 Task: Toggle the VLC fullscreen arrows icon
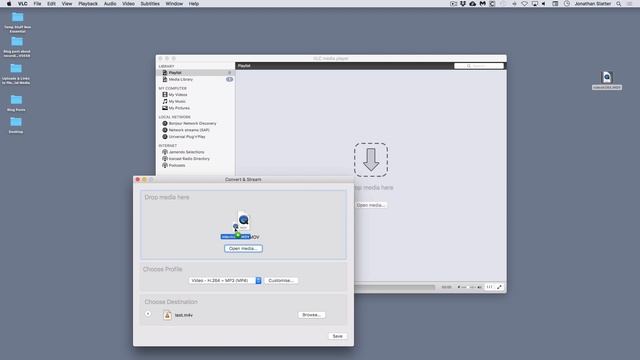coord(499,287)
